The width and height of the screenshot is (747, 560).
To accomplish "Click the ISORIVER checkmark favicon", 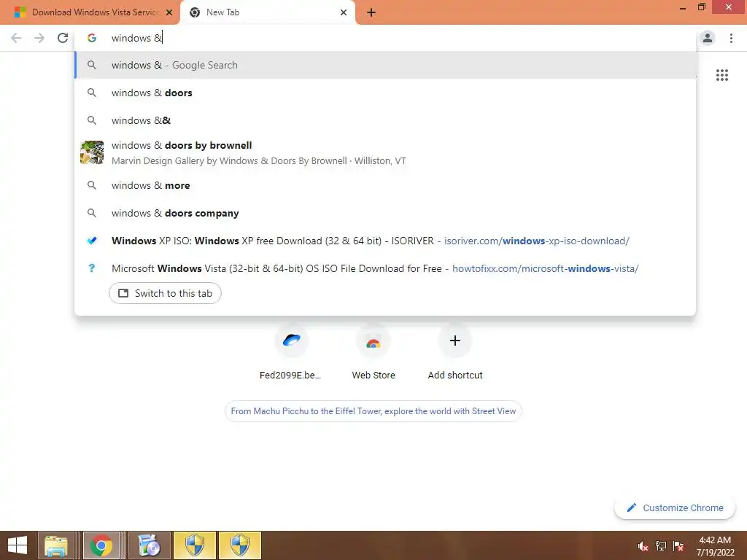I will (92, 241).
